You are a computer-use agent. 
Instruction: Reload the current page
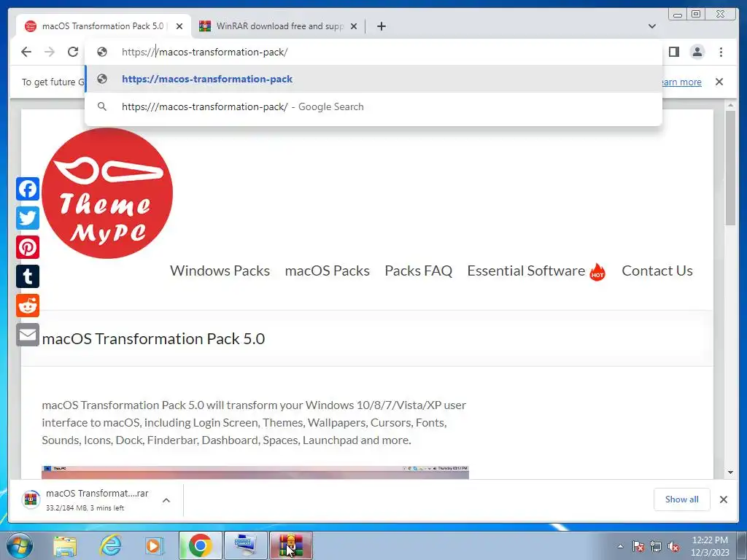point(73,52)
